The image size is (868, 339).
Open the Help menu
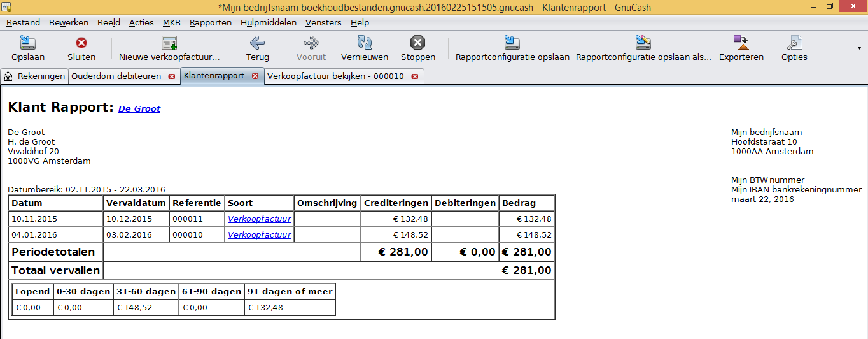click(360, 22)
